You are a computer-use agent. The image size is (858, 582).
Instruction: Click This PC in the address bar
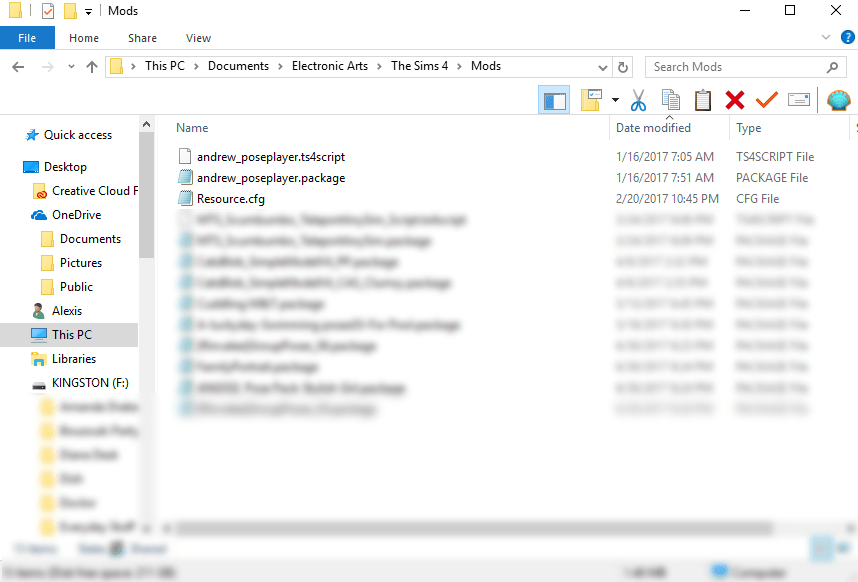165,66
